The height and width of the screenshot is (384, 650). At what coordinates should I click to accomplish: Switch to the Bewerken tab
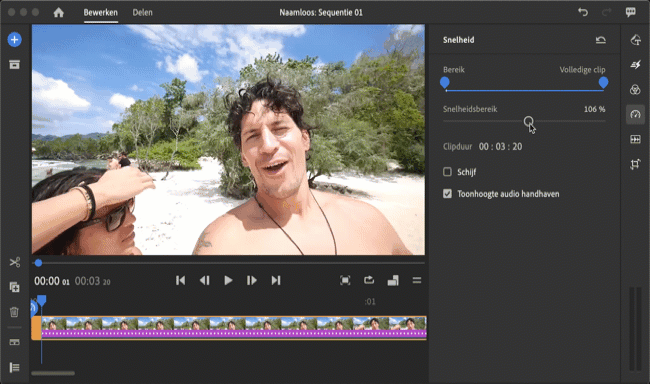tap(101, 12)
